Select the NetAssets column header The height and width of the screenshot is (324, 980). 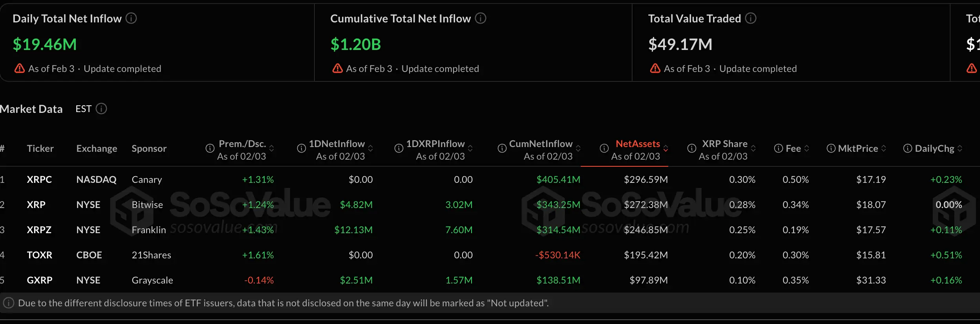coord(637,144)
